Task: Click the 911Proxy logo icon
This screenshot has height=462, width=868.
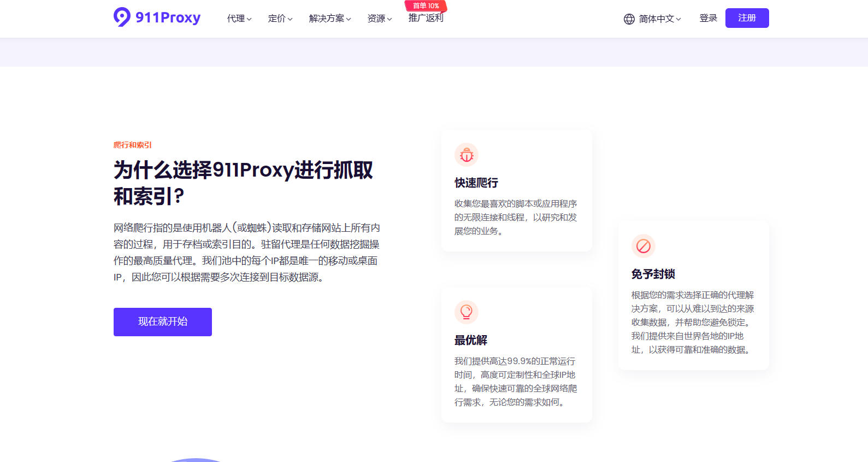Action: [122, 17]
